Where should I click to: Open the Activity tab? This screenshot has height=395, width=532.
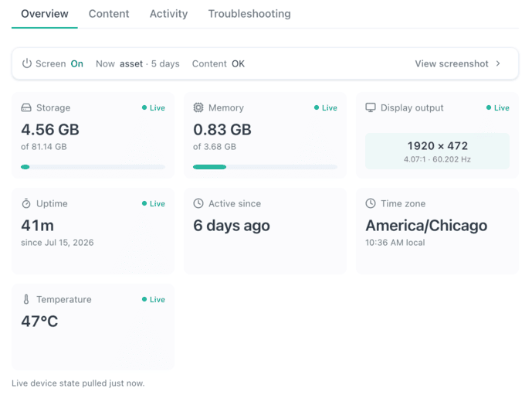168,14
